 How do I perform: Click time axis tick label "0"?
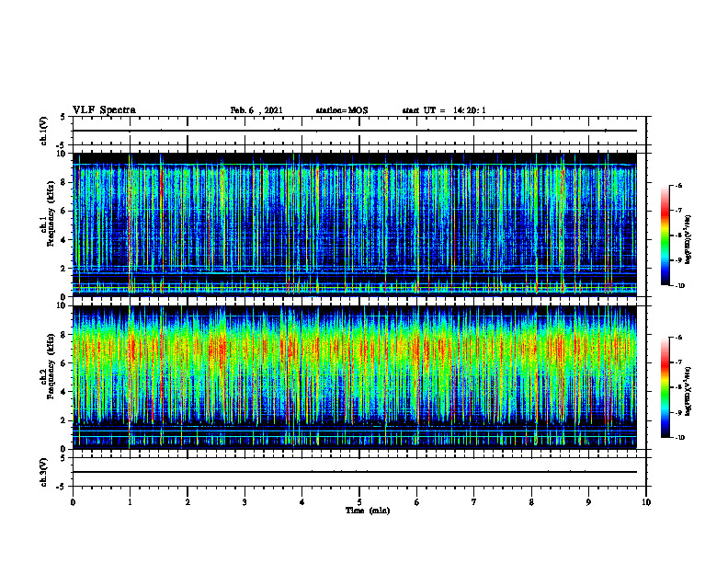(73, 502)
